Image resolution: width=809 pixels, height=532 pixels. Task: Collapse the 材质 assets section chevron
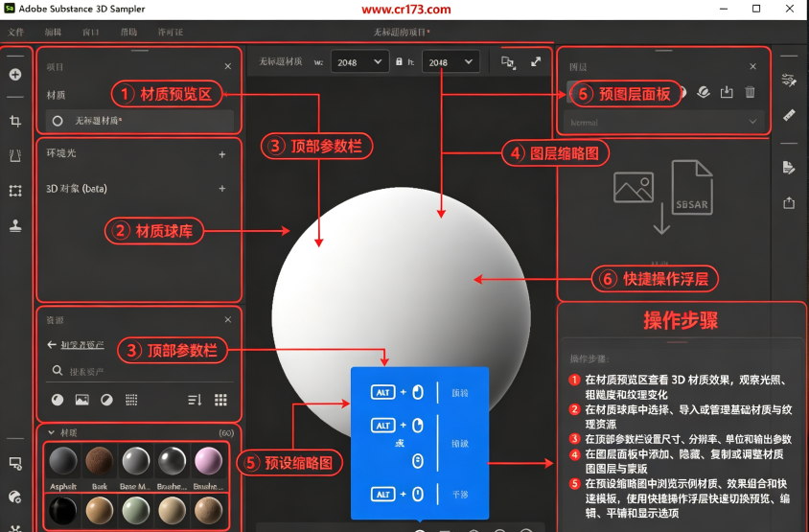pyautogui.click(x=51, y=432)
